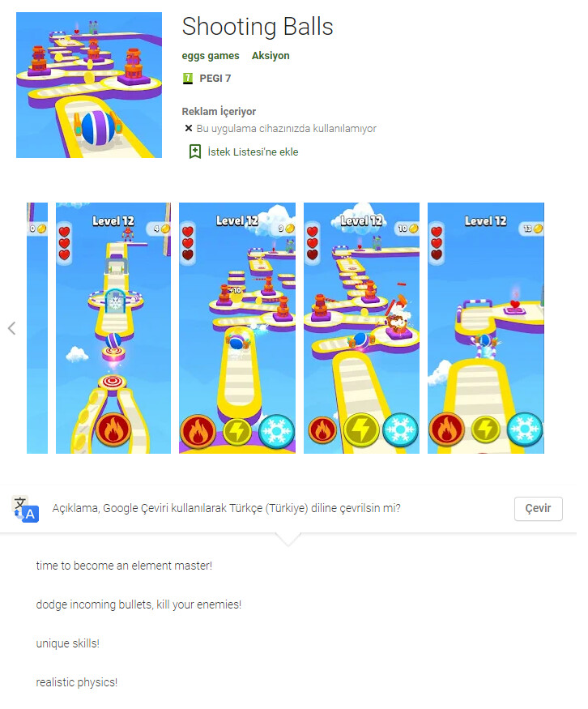Click the Shooting Balls app icon image

point(89,85)
